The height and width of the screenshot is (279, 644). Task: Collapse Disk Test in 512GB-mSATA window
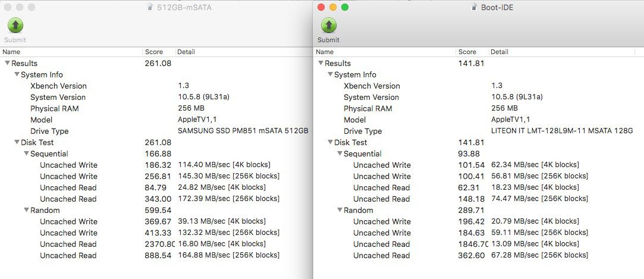(17, 142)
